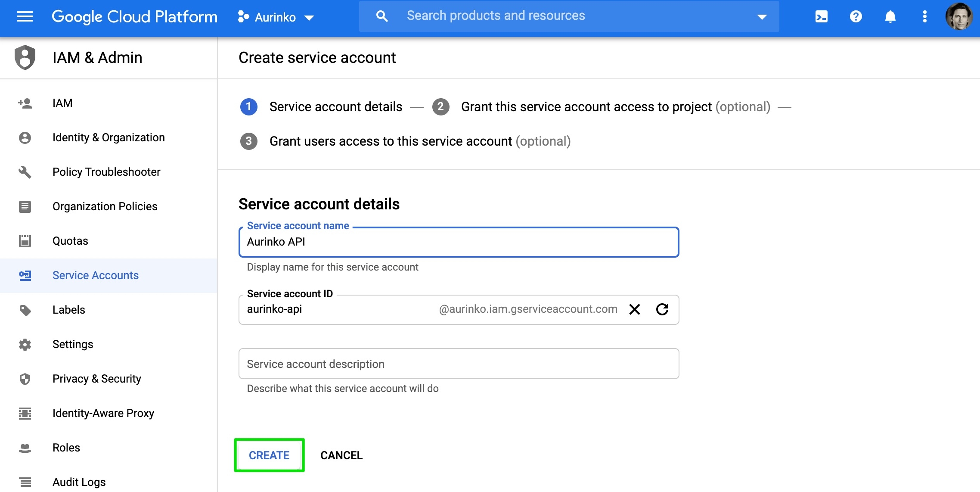
Task: Open the user profile avatar
Action: [x=958, y=17]
